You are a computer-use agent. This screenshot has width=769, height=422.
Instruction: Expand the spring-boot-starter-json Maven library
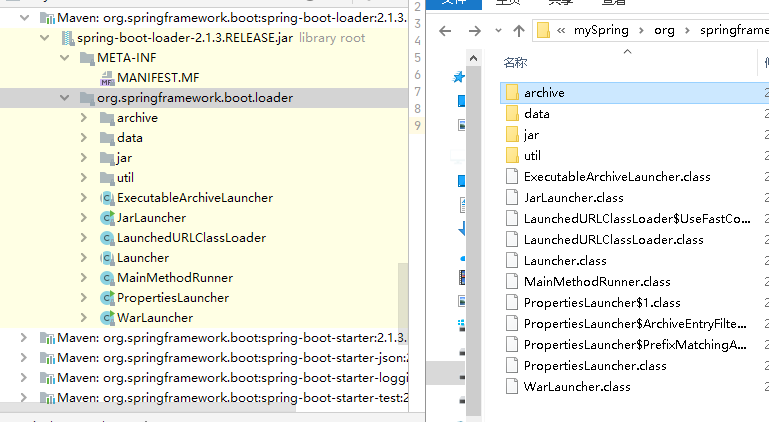(24, 358)
